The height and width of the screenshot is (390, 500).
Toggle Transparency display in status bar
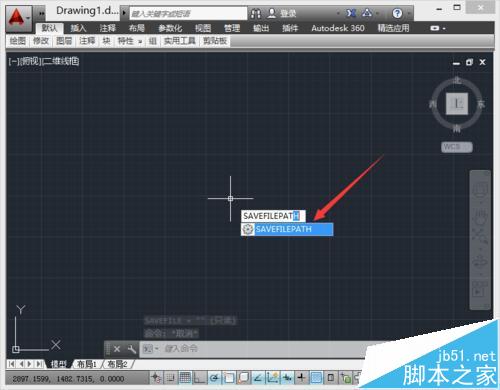point(316,378)
